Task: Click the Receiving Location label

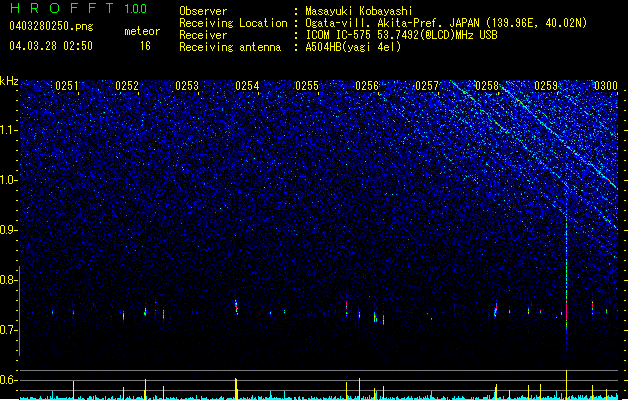Action: click(233, 23)
